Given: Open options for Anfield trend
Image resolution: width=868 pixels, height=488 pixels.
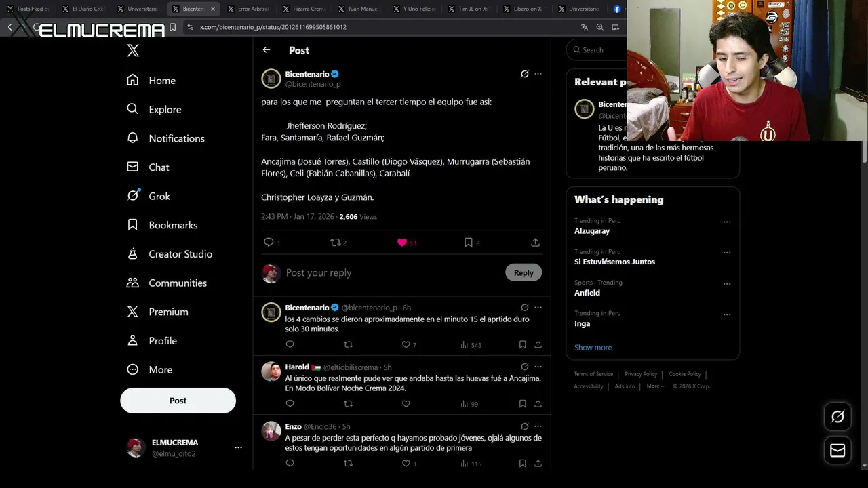Looking at the screenshot, I should (x=727, y=284).
